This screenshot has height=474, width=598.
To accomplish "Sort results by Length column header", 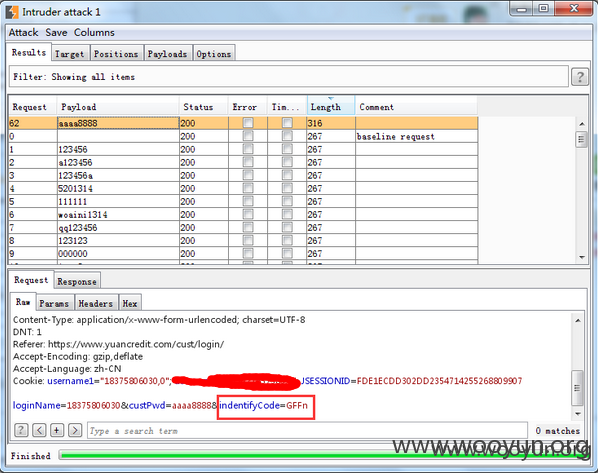I will (x=331, y=106).
